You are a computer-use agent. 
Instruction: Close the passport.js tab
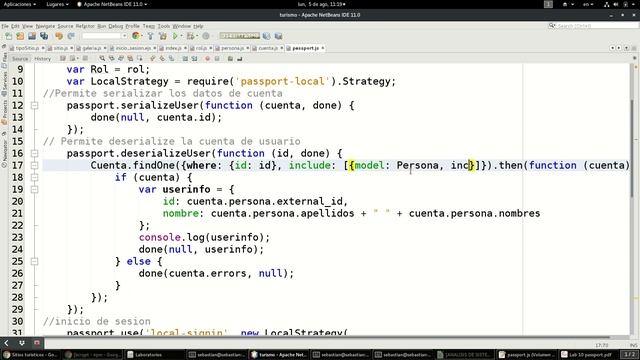pos(323,48)
